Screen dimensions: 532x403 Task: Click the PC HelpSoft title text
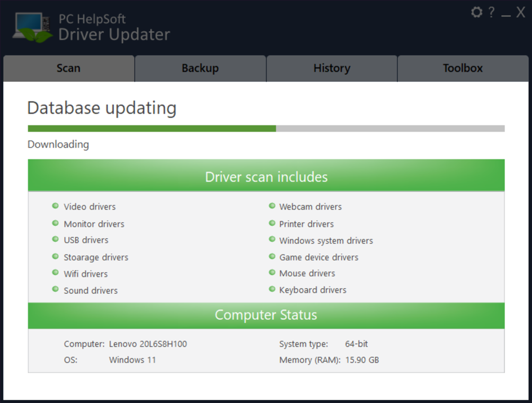tap(92, 19)
